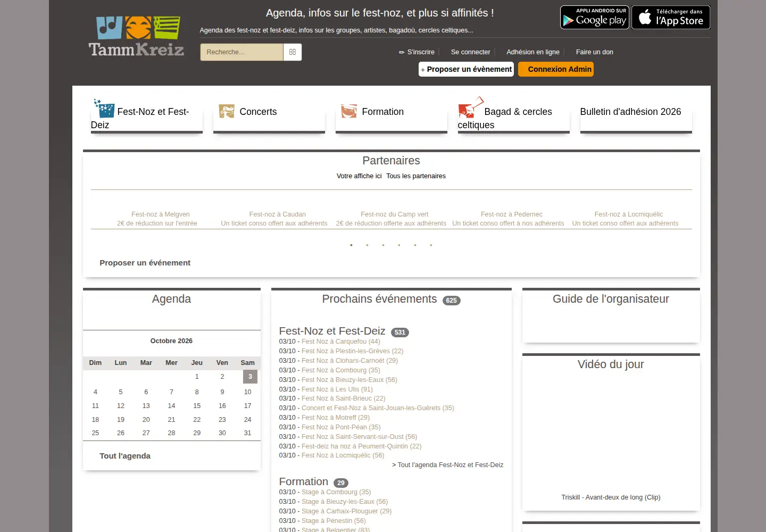
Task: Click inside the Recherche search field
Action: coord(242,52)
